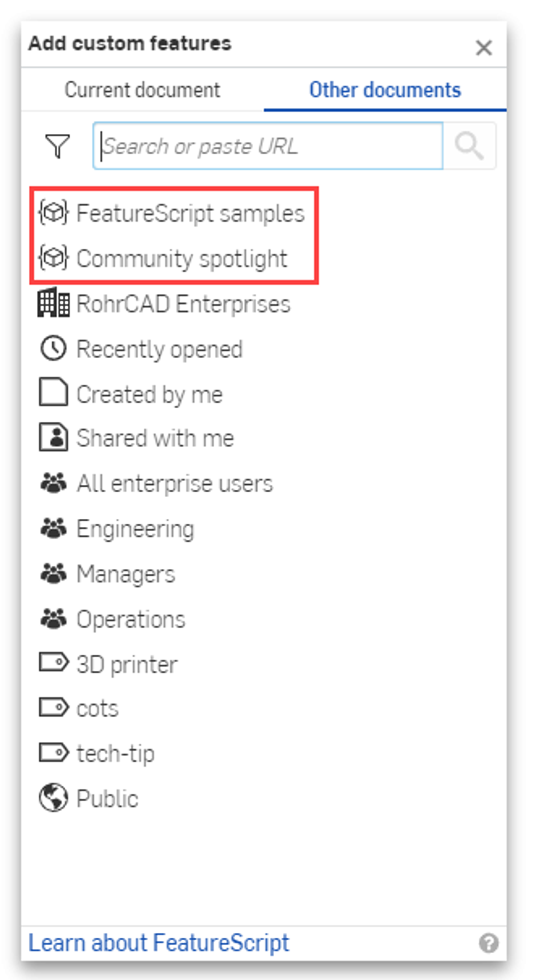Click the RohrCAD Enterprises company icon
Screen dimensions: 534x980
tap(54, 304)
